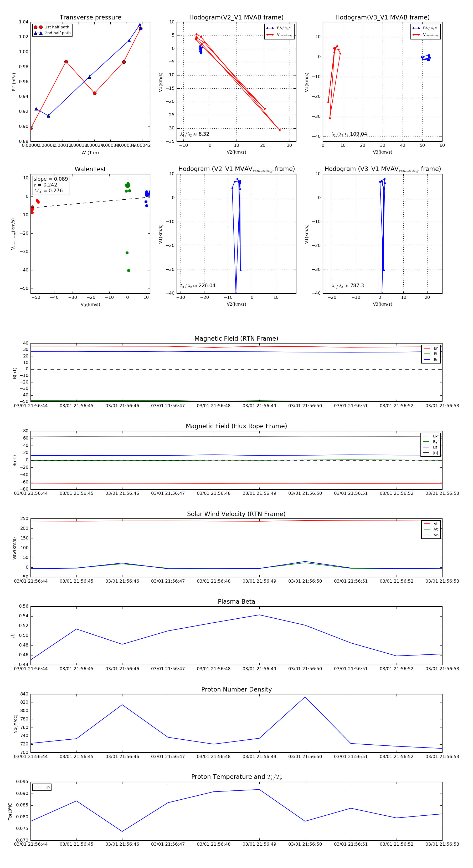Viewport: 473px width, 868px height.
Task: Click the V_remaining(km/s) y-axis label on WalenTest
Action: click(x=13, y=234)
